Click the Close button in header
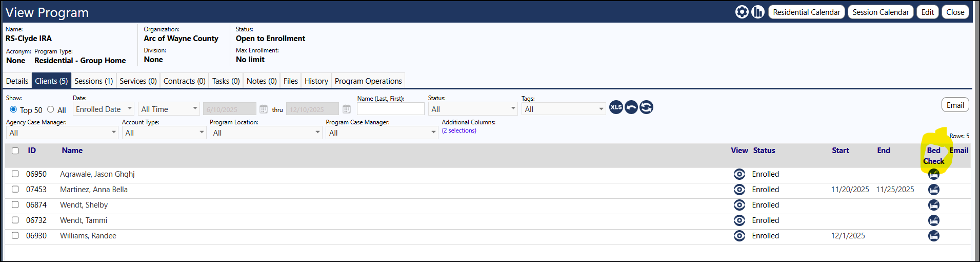Viewport: 980px width, 262px height. coord(955,12)
